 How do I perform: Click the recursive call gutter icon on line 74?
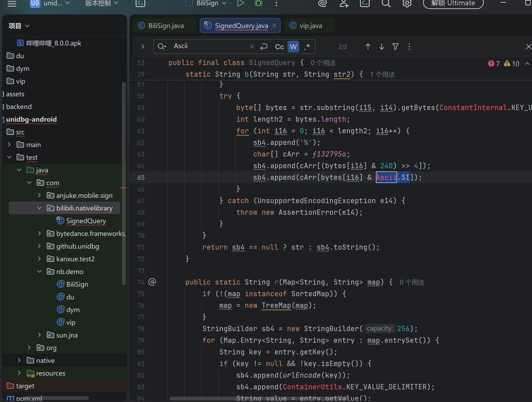coord(152,282)
